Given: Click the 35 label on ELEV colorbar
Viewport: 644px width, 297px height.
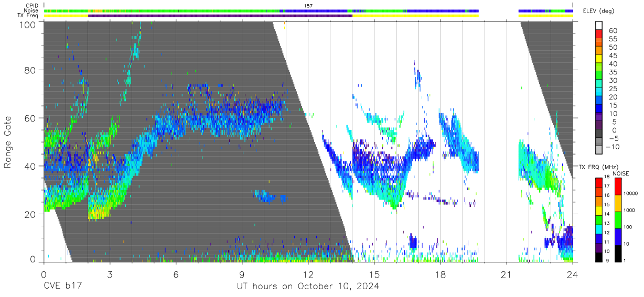Looking at the screenshot, I should pyautogui.click(x=613, y=72).
